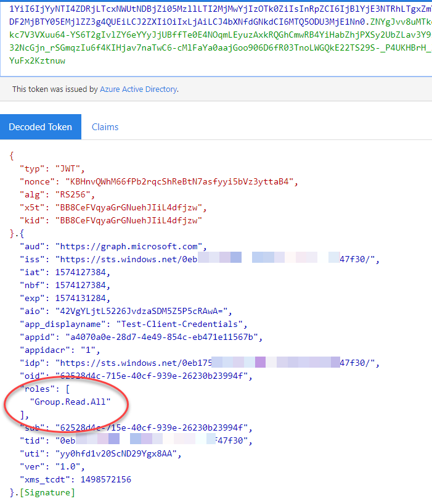Click the iat value 1574127384

click(x=81, y=272)
